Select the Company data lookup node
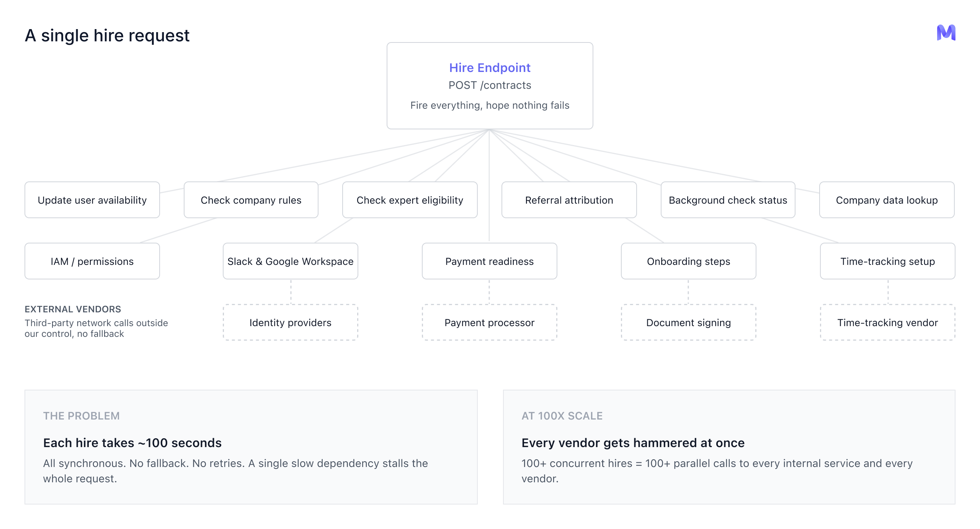980x529 pixels. click(x=887, y=200)
